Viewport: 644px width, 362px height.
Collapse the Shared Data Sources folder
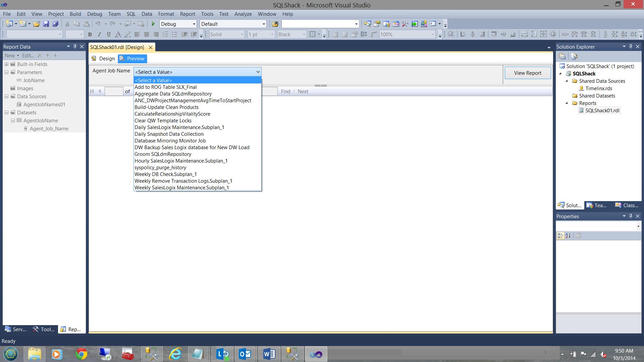(x=567, y=81)
